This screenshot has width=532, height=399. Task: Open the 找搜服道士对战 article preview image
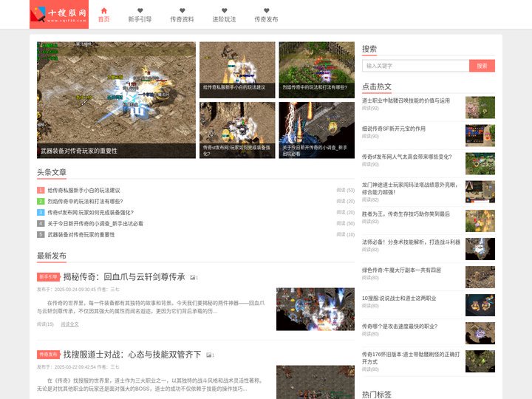coord(316,382)
